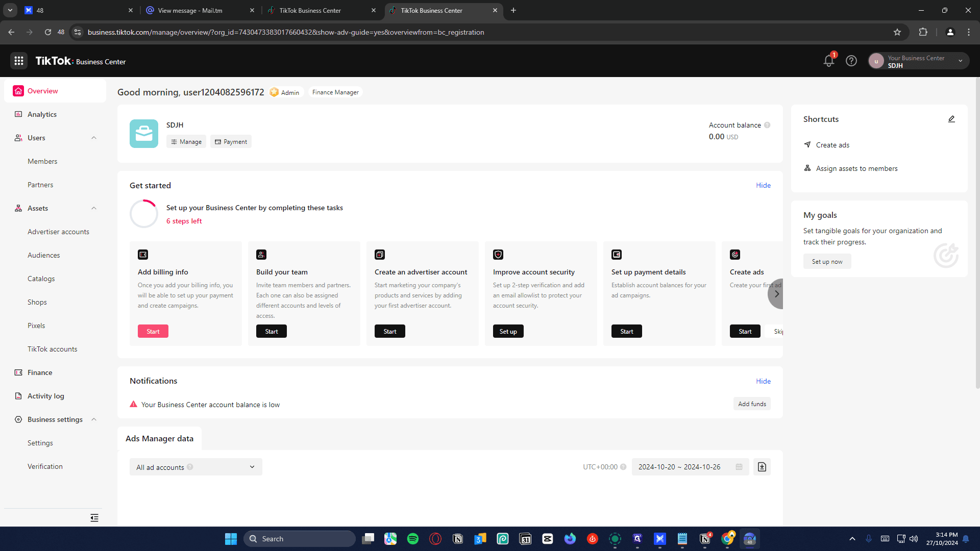Open Chrome from the taskbar
The width and height of the screenshot is (980, 551).
[727, 539]
